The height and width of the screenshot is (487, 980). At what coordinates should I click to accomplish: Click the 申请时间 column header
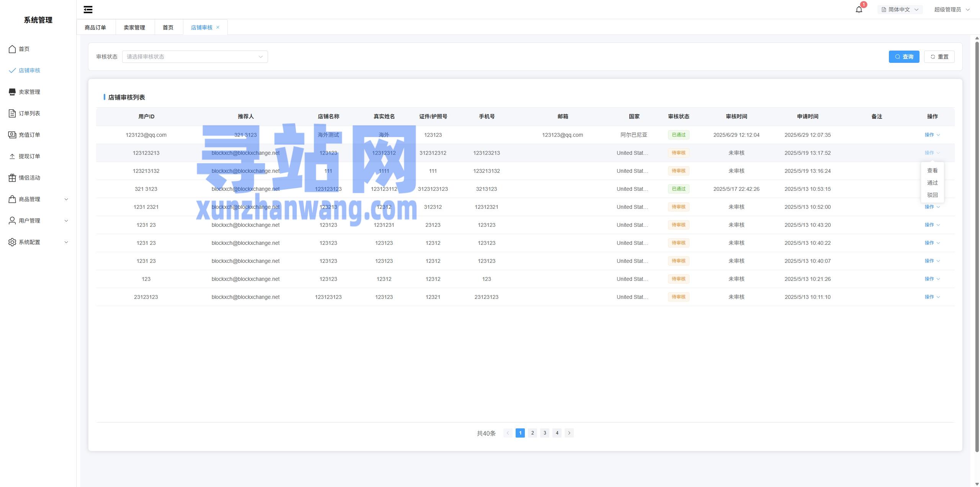pyautogui.click(x=807, y=116)
